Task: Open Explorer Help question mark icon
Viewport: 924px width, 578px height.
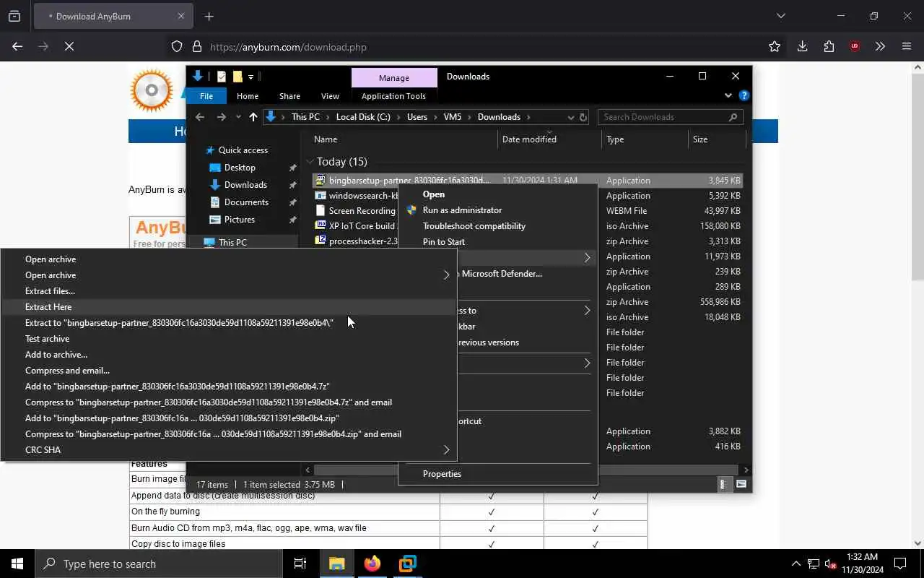Action: coord(744,95)
